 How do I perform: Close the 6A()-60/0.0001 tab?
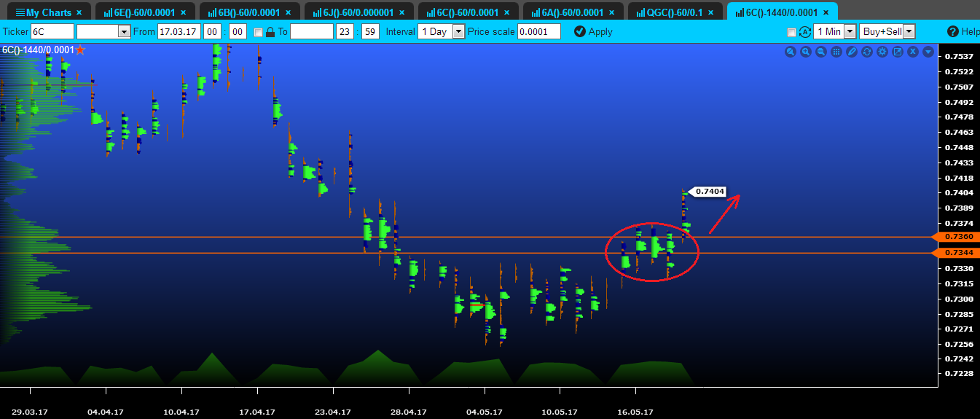[x=611, y=12]
